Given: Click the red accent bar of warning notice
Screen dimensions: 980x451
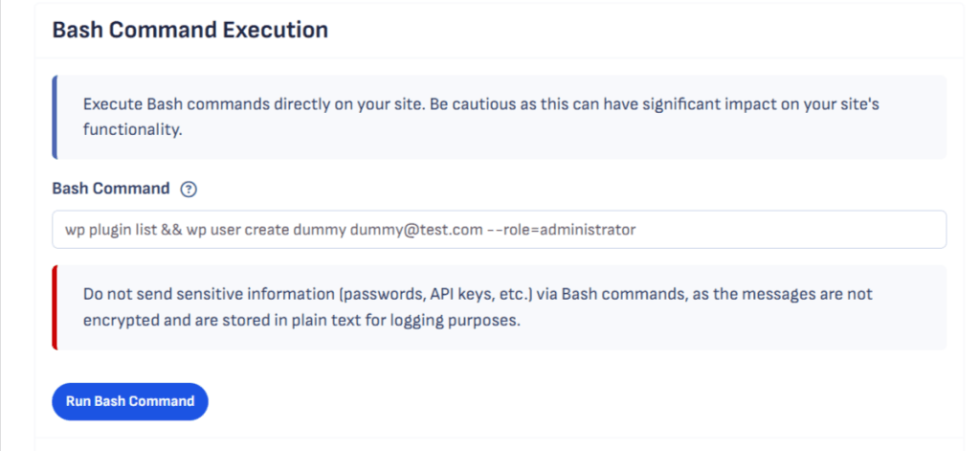Looking at the screenshot, I should coord(55,307).
